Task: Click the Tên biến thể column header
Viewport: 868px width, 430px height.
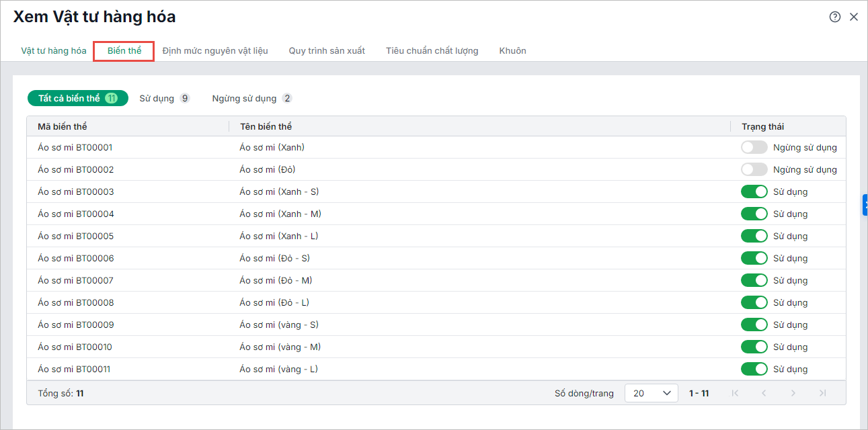Action: tap(266, 126)
